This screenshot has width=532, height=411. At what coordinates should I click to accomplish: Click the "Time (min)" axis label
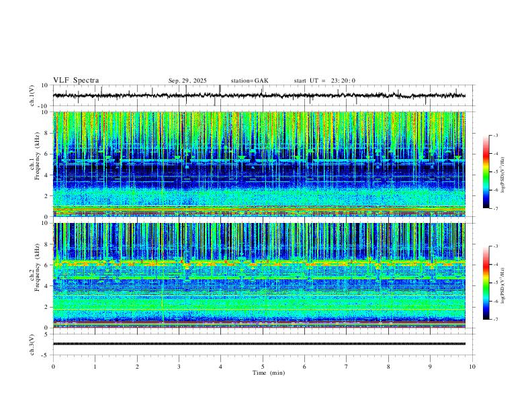point(269,373)
